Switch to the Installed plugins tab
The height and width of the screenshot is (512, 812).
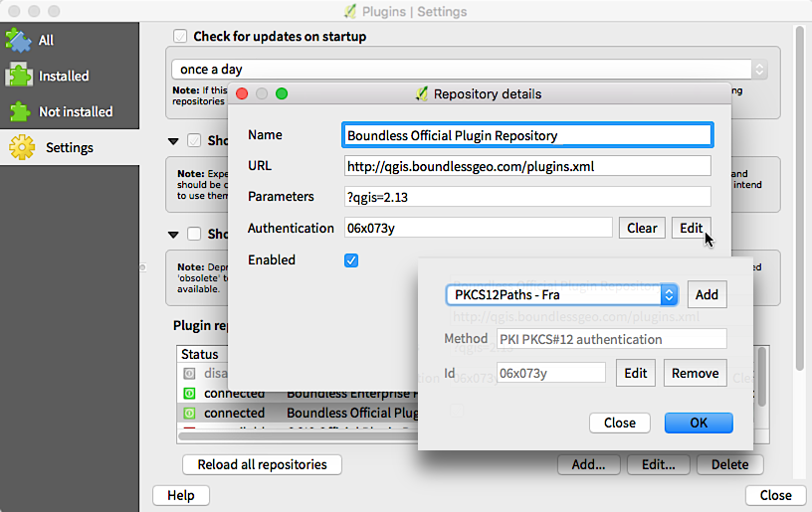pyautogui.click(x=70, y=76)
